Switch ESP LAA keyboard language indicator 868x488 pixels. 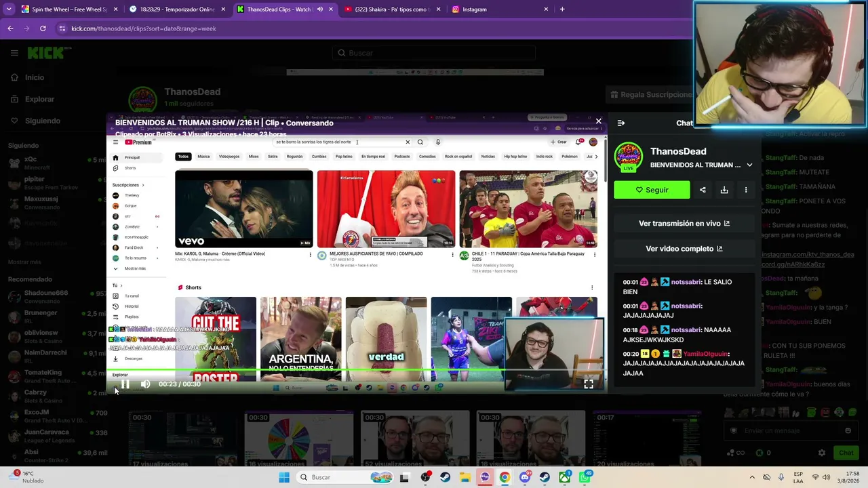coord(798,477)
